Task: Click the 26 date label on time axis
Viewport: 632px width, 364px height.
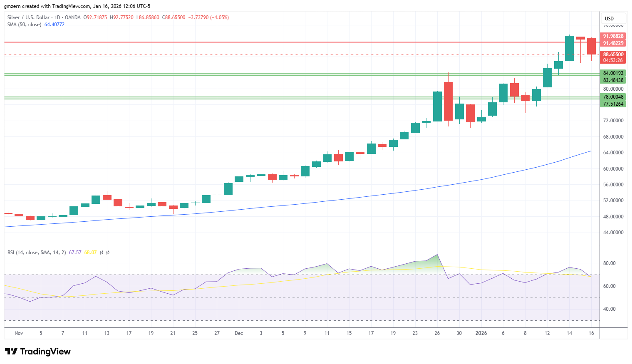Action: pyautogui.click(x=437, y=333)
